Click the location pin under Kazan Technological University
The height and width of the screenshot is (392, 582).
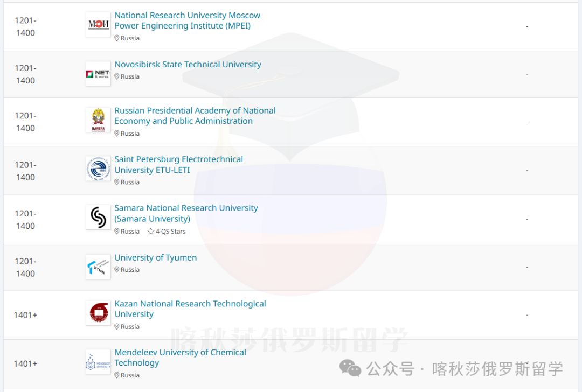point(116,327)
